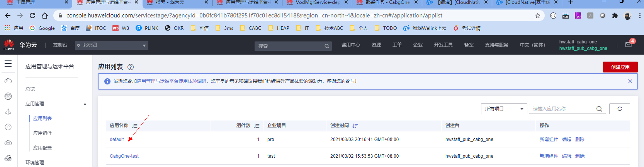644x167 pixels.
Task: Open the 开发工具 menu
Action: point(443,45)
